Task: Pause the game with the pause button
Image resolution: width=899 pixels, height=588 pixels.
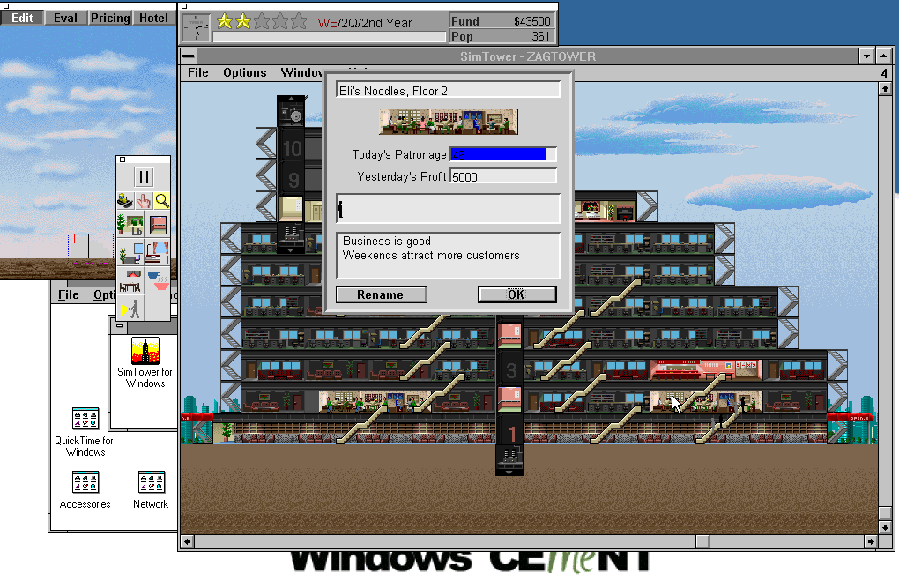Action: pyautogui.click(x=144, y=177)
